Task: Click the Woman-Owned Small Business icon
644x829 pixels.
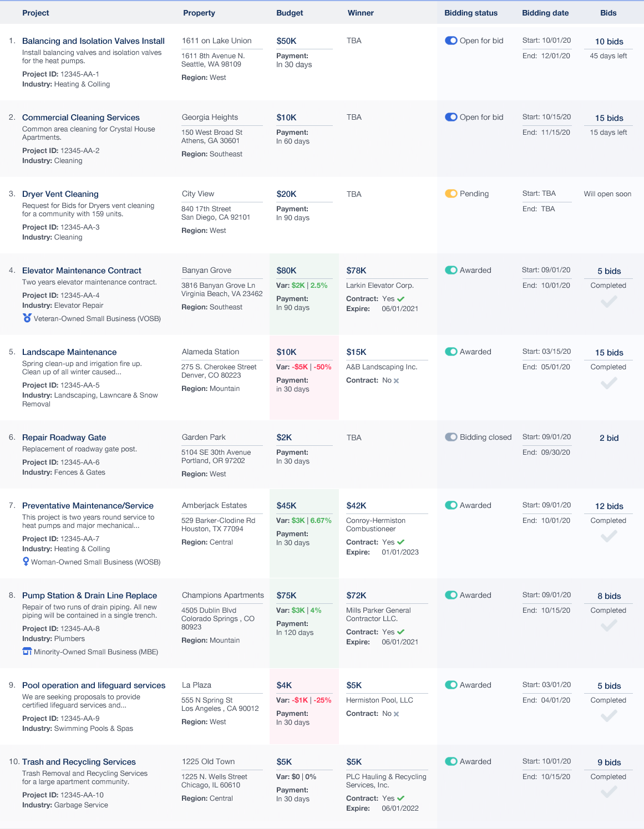Action: point(26,562)
